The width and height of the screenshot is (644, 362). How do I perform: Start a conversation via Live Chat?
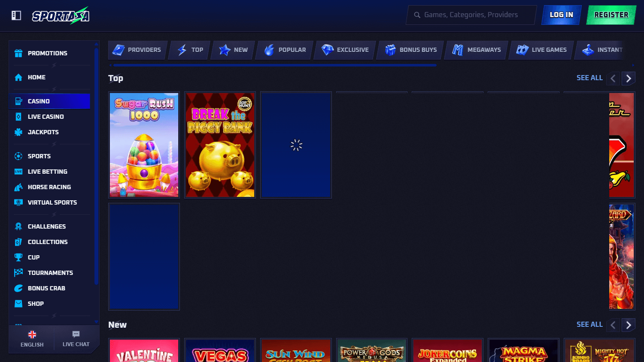(76, 339)
